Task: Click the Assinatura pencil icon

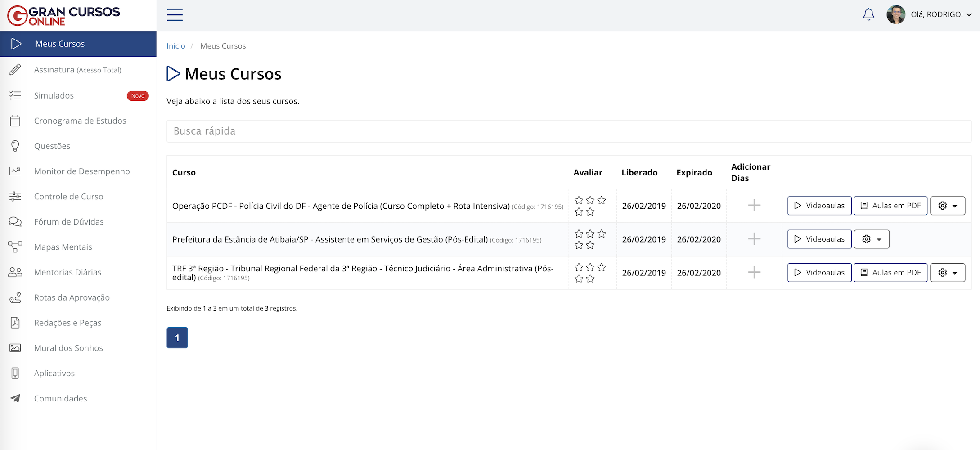Action: [x=15, y=70]
